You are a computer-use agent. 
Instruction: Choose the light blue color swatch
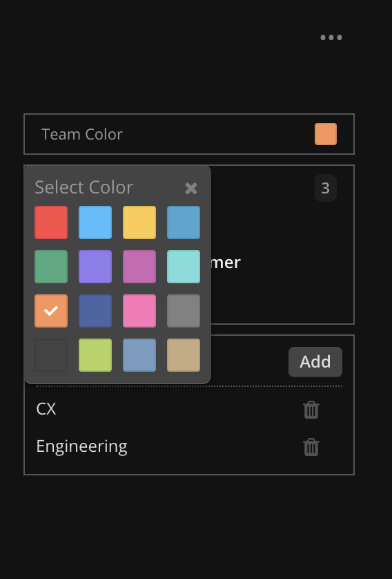pyautogui.click(x=95, y=222)
